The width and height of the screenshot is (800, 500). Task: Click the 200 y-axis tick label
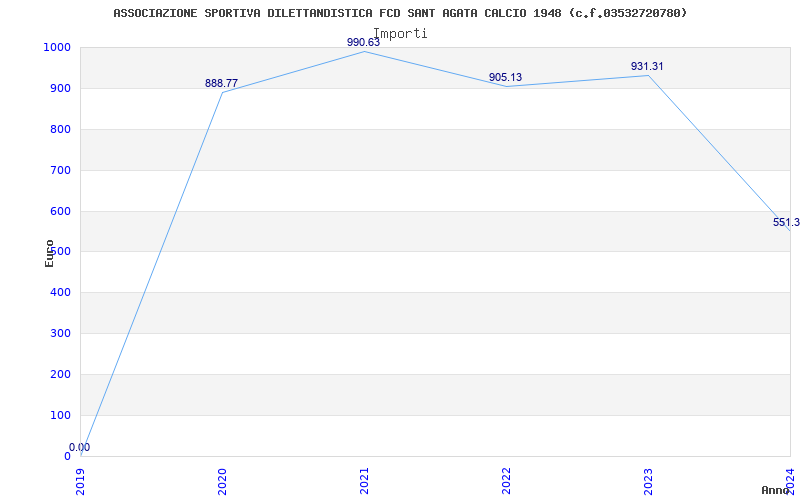(60, 374)
